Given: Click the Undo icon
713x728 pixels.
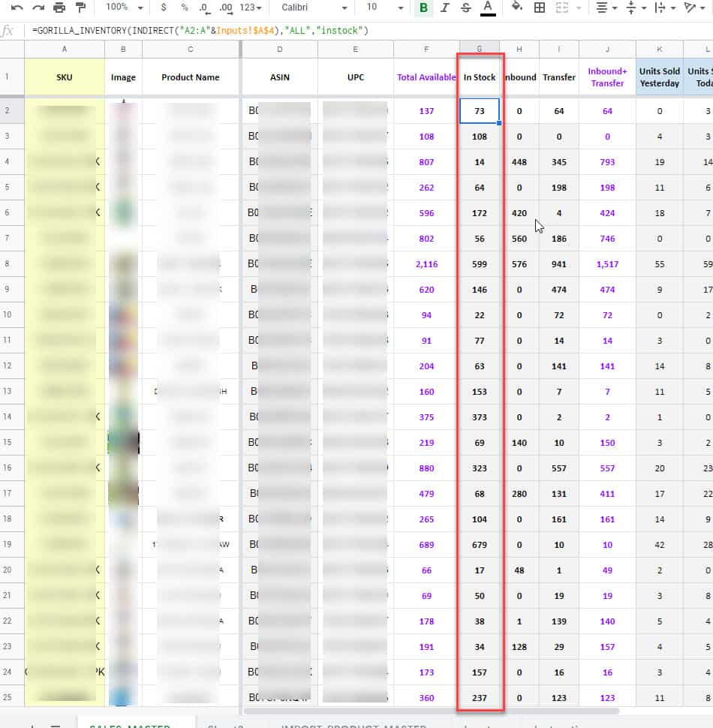Looking at the screenshot, I should point(17,8).
